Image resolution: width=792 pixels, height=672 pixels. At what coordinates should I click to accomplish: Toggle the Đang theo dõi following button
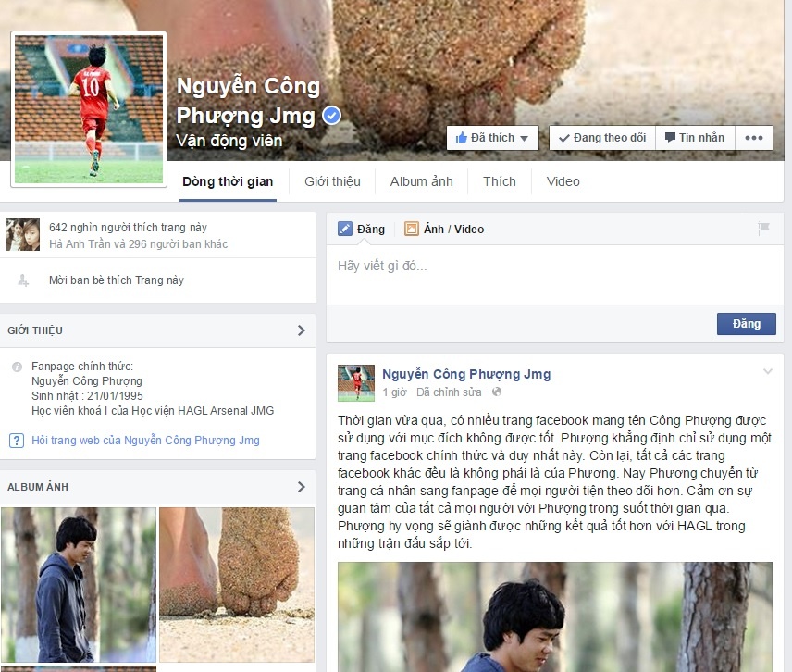point(602,138)
